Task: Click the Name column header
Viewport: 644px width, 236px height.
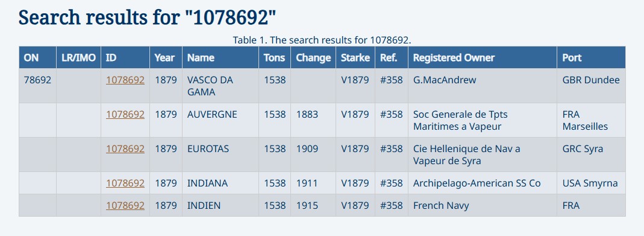Action: [x=220, y=57]
